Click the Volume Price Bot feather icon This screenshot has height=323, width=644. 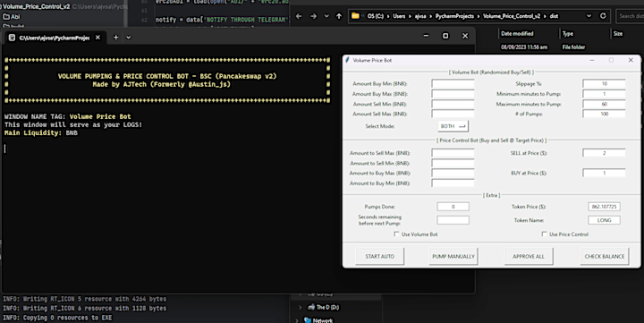point(347,60)
